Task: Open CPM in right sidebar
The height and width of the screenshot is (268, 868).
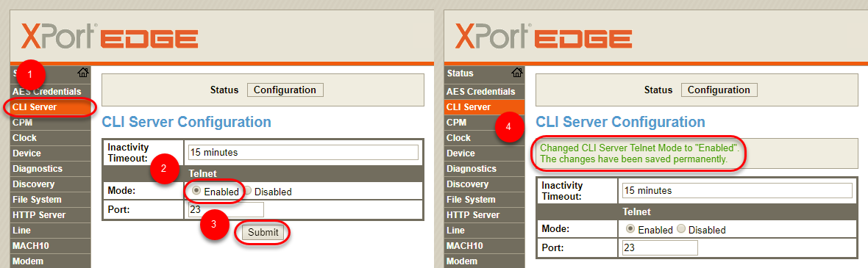Action: click(x=484, y=122)
